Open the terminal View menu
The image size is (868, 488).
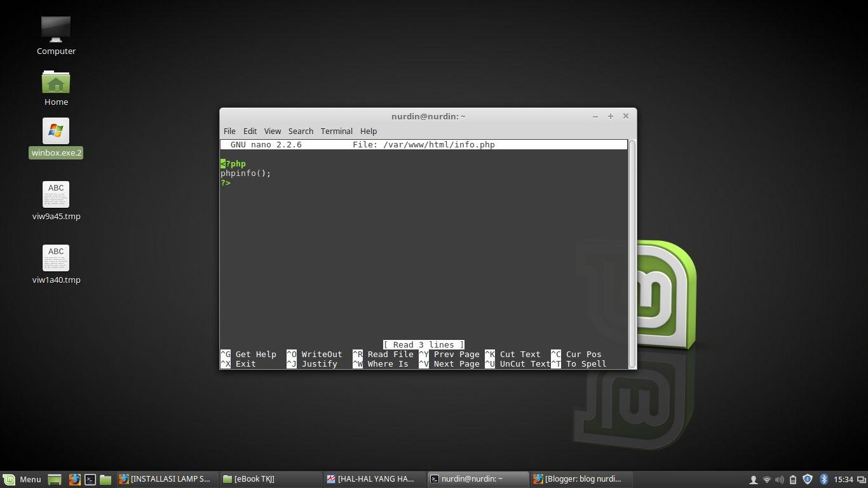(x=273, y=131)
